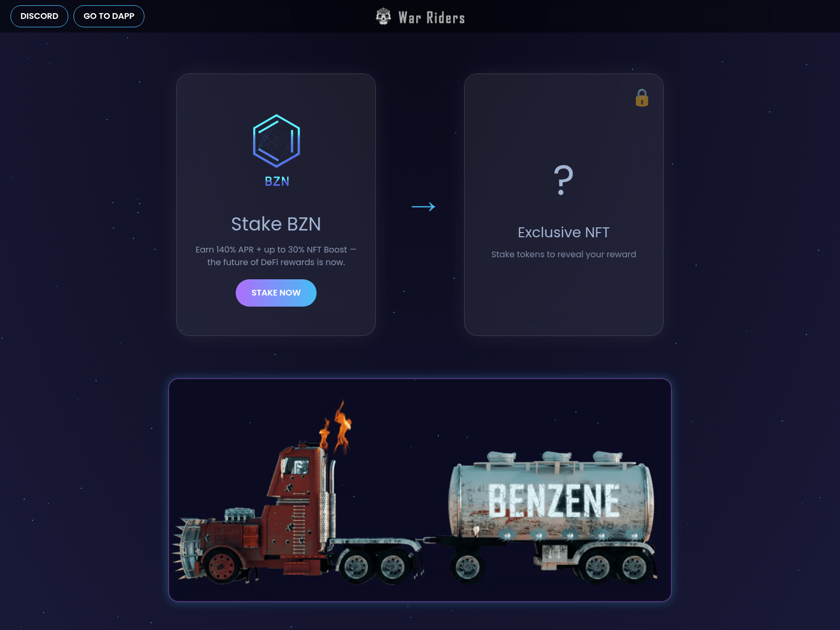
Task: Click the BZN hexagon token icon
Action: pyautogui.click(x=276, y=141)
